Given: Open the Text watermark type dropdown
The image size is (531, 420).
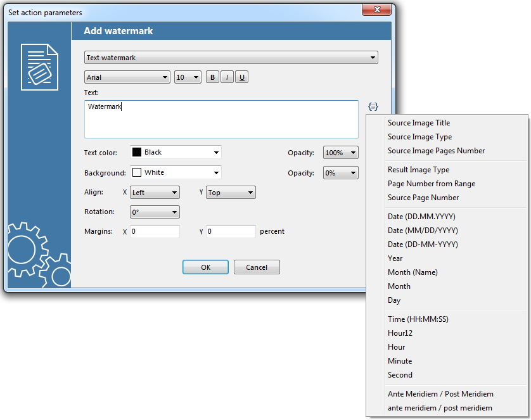Looking at the screenshot, I should coord(231,58).
